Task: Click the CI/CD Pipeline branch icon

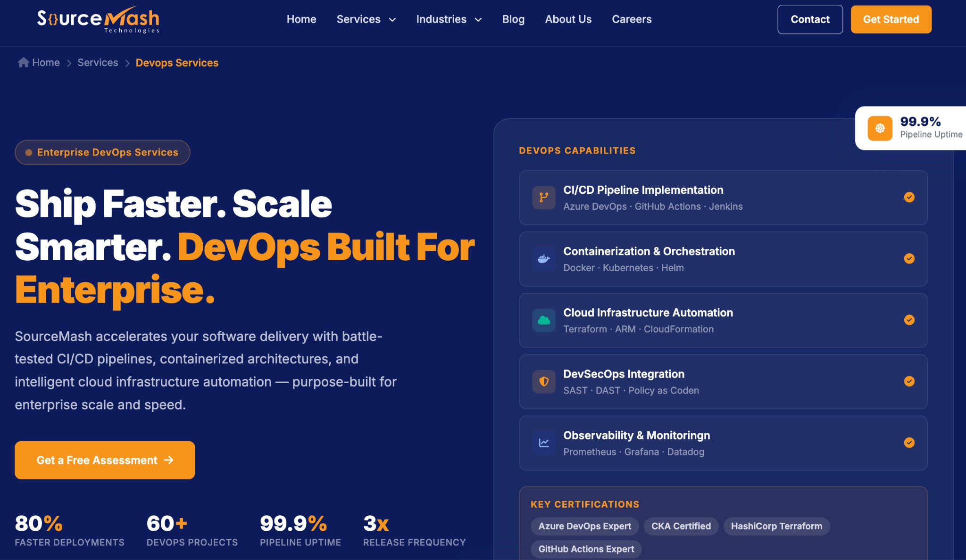Action: tap(544, 198)
